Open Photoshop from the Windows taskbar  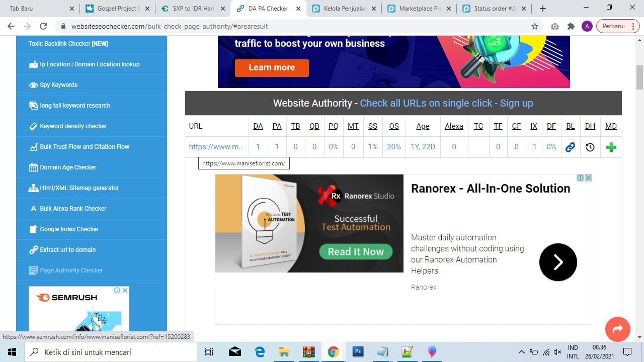[358, 351]
